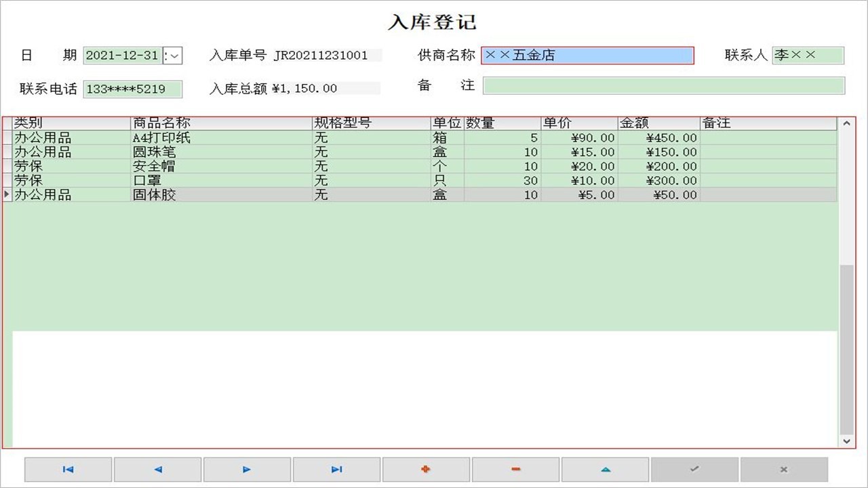Click the 联系人 contact person field
Screen dimensions: 868x488
(x=809, y=55)
